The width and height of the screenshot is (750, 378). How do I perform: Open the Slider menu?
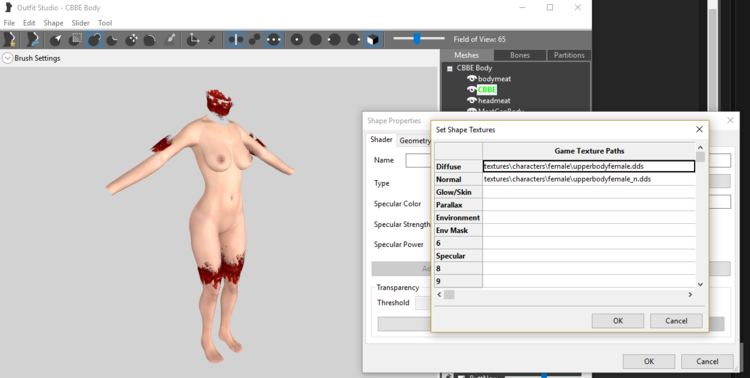point(80,23)
